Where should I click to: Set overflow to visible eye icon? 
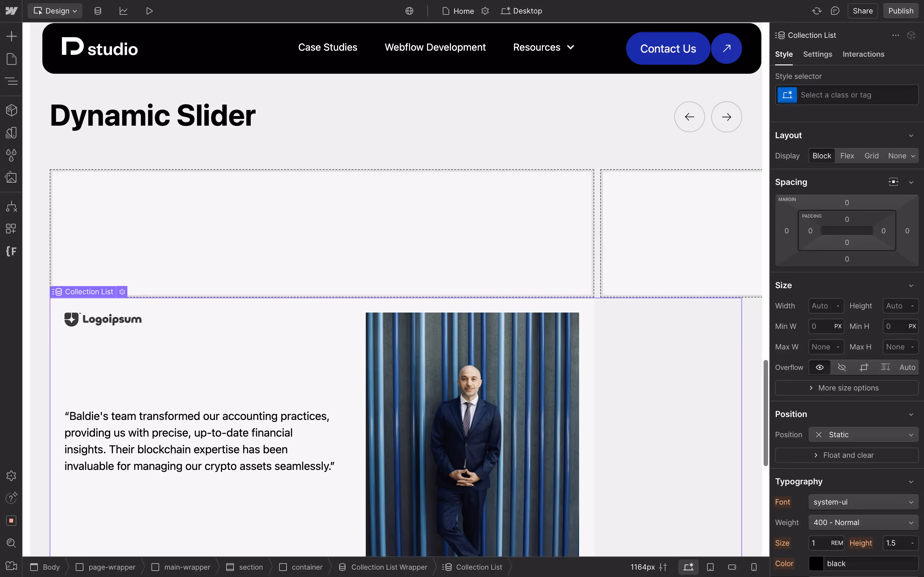tap(819, 367)
